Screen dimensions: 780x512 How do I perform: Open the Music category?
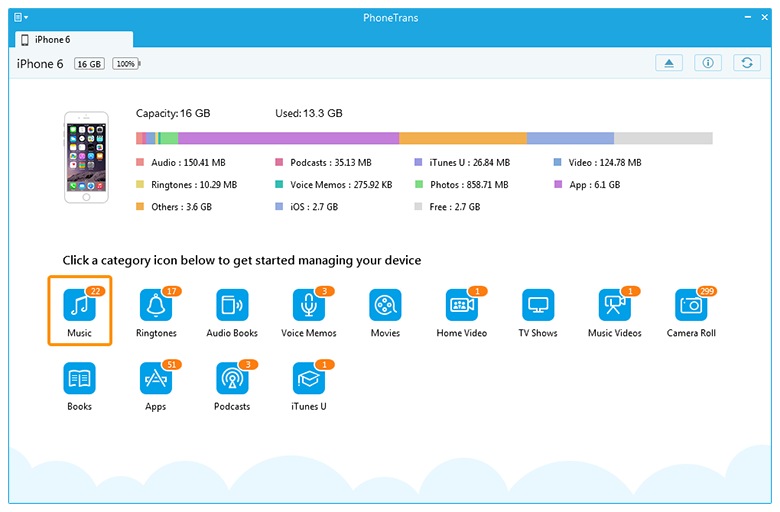tap(79, 305)
